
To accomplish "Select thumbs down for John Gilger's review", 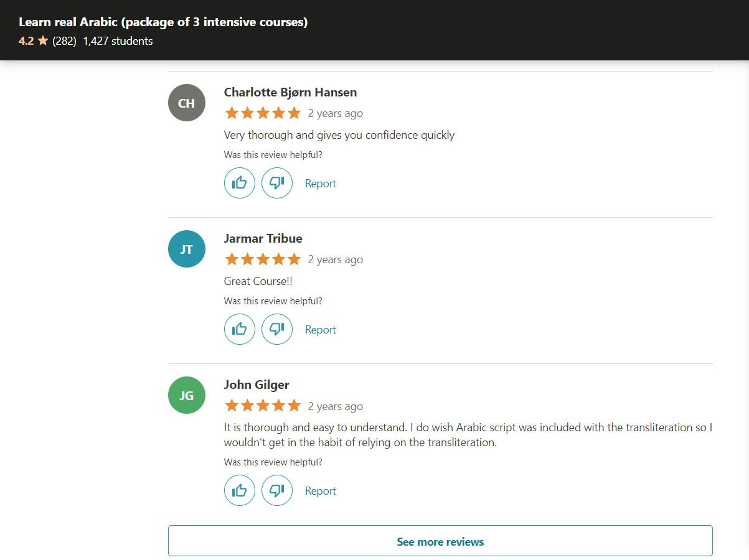I will [277, 490].
